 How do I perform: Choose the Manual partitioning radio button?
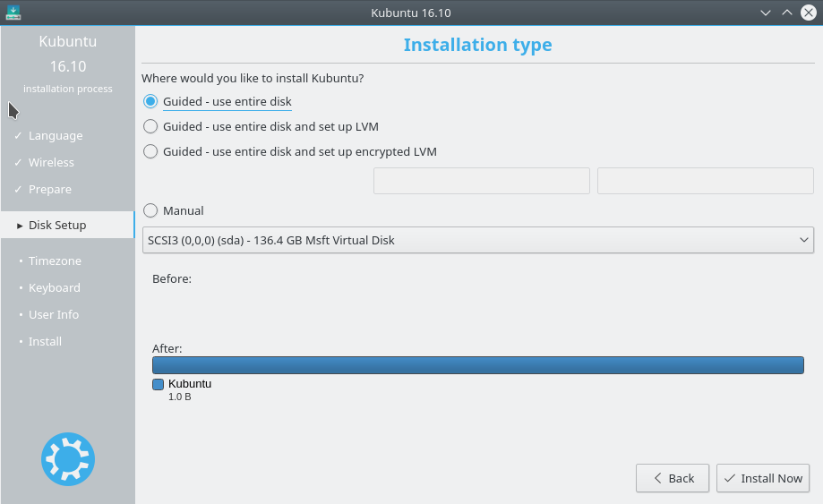(174, 211)
